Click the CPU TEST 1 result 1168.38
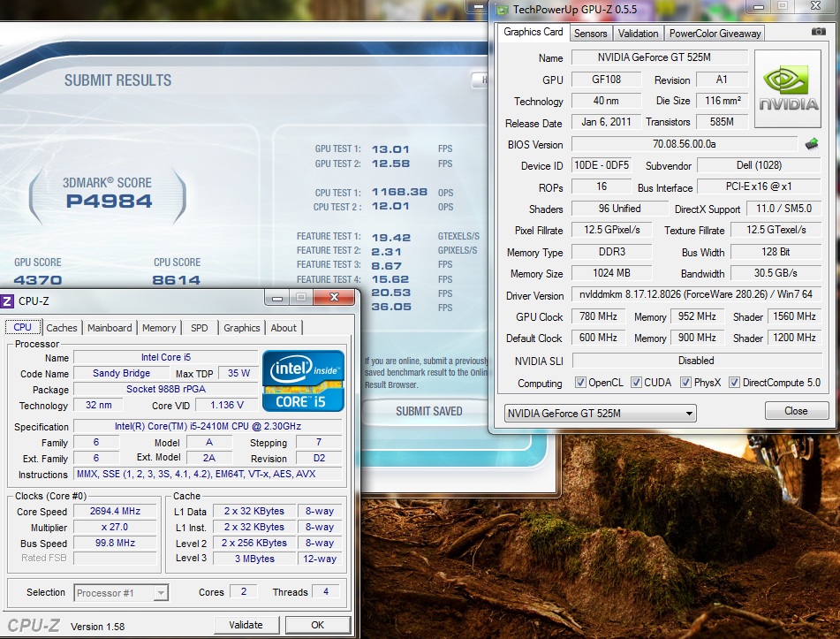This screenshot has height=639, width=840. (399, 192)
